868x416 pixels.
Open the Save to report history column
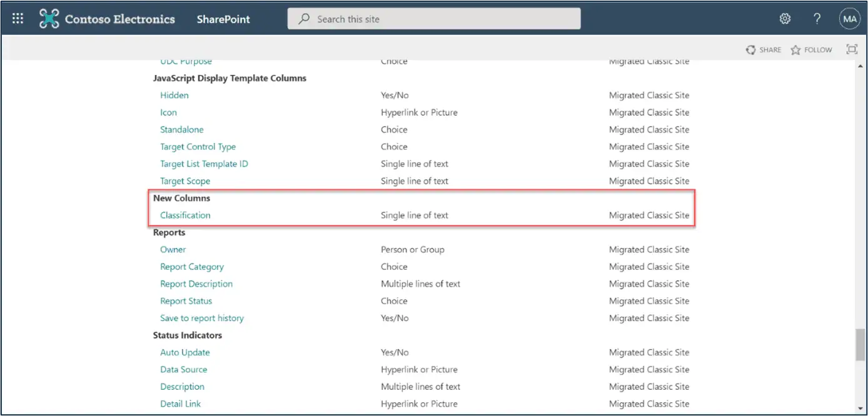(201, 318)
